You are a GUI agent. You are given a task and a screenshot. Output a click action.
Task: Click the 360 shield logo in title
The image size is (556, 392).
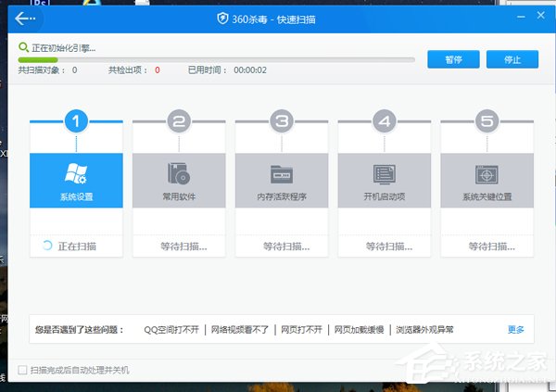click(222, 19)
